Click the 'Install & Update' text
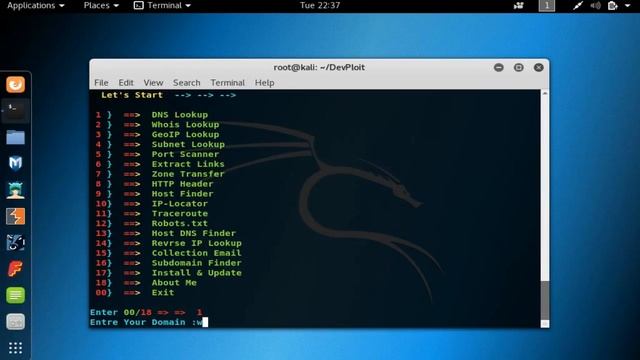This screenshot has width=640, height=360. click(x=197, y=273)
